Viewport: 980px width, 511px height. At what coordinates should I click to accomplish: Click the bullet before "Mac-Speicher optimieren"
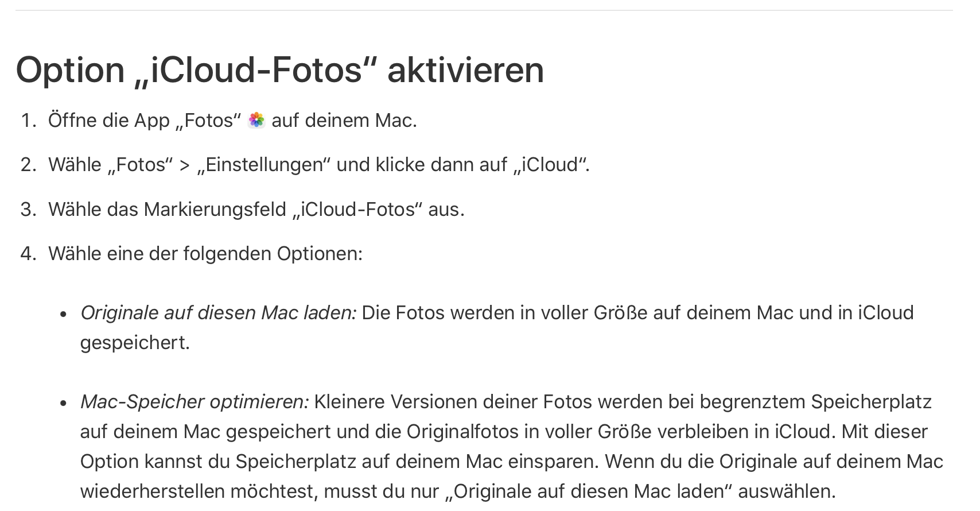(64, 403)
